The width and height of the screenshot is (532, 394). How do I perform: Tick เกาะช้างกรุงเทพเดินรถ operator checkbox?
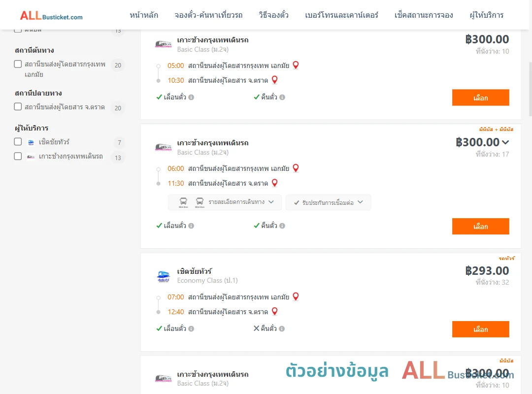[18, 156]
